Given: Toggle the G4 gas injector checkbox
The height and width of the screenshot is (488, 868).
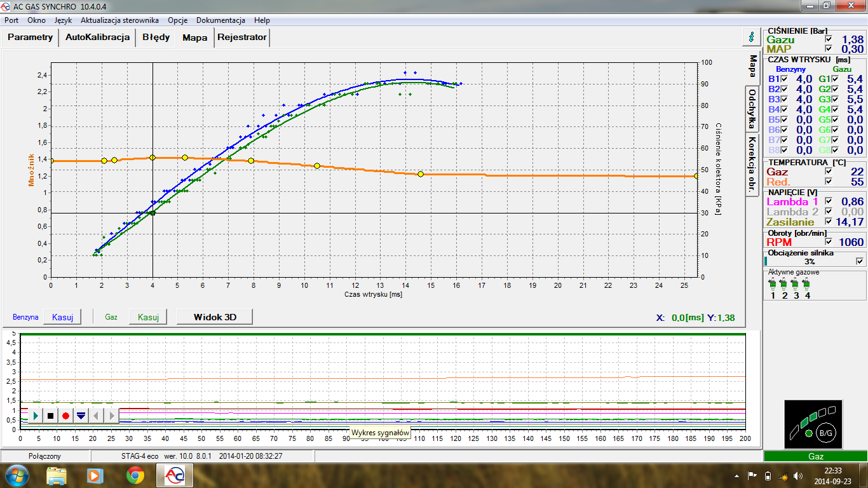Looking at the screenshot, I should coord(836,109).
